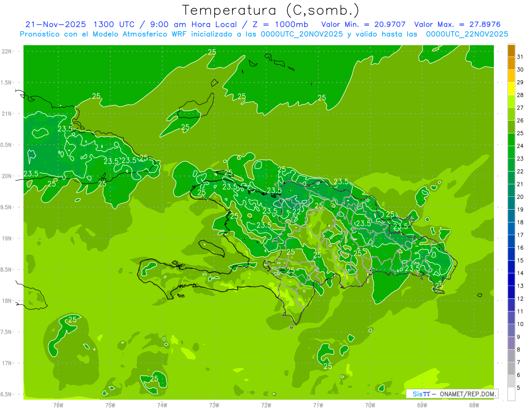This screenshot has width=532, height=411.
Task: Click the "22N" latitude label
Action: (x=8, y=51)
